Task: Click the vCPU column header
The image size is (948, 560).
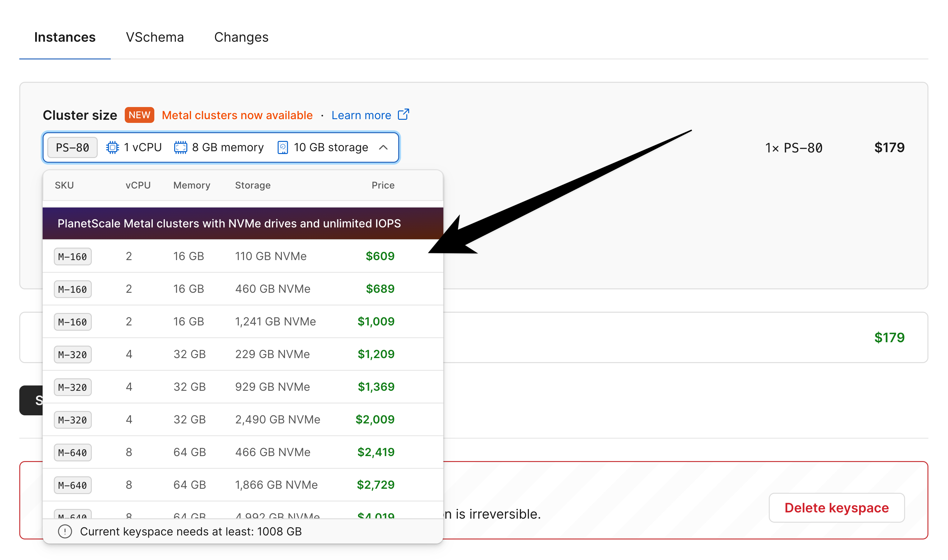Action: click(x=138, y=185)
